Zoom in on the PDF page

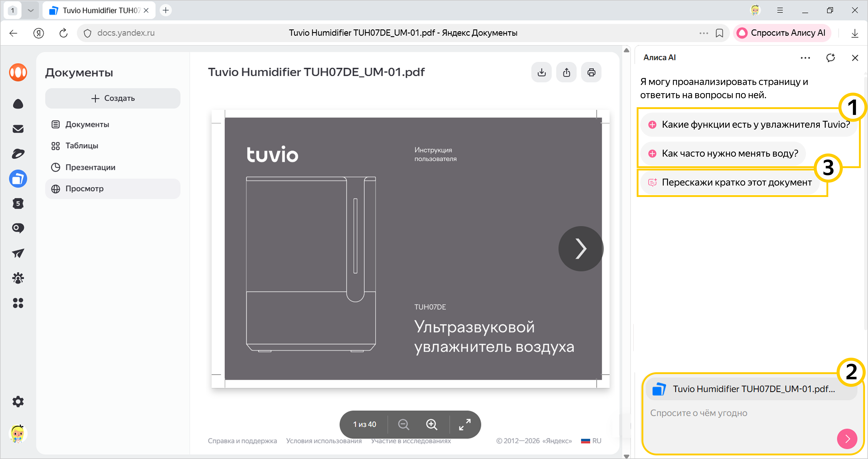(x=432, y=424)
